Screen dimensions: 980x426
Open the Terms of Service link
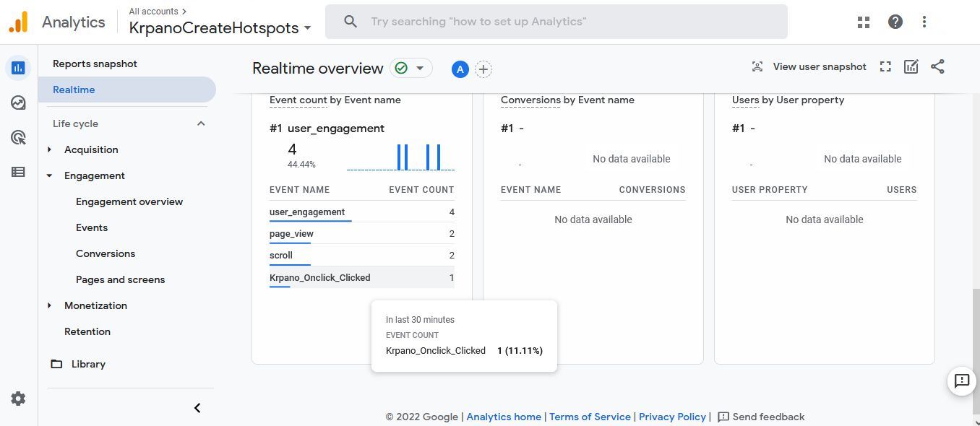[590, 417]
